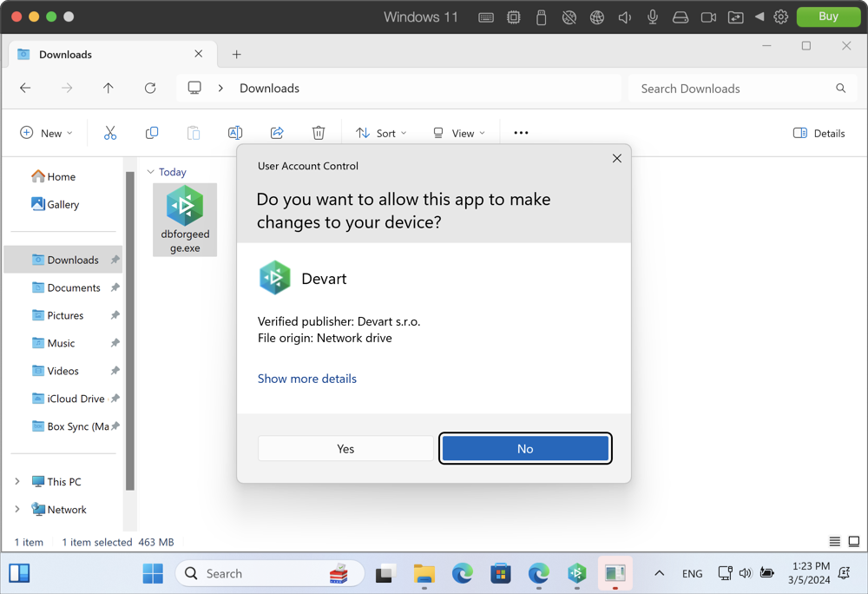868x594 pixels.
Task: Open the View dropdown
Action: point(459,133)
